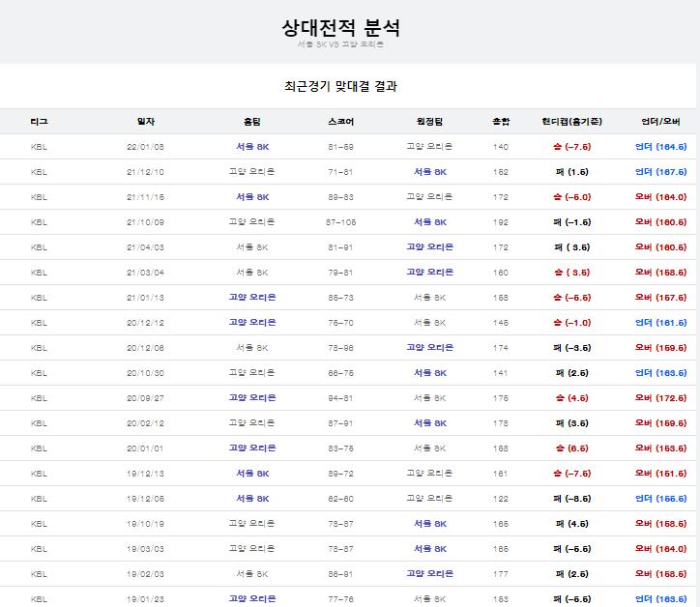Open away team 고양 오리온 in 21/04/03 row
Screen dimensions: 700x607
(429, 246)
